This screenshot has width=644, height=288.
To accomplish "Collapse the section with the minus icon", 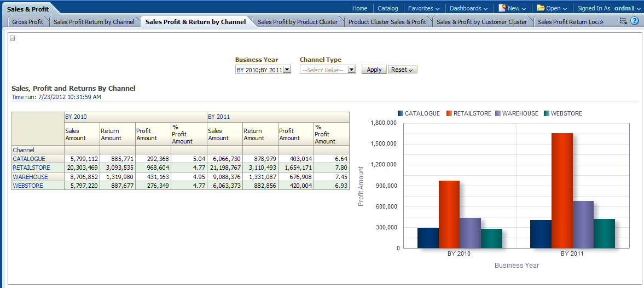I will pyautogui.click(x=13, y=38).
